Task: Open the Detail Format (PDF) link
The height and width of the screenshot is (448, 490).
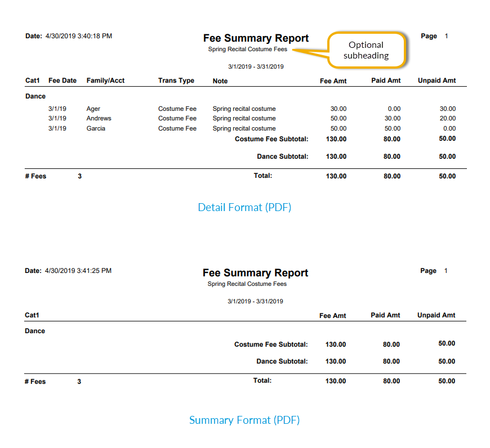Action: (244, 208)
